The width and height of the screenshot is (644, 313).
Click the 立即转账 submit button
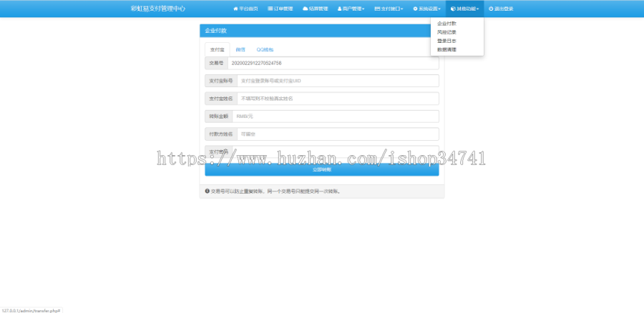322,169
